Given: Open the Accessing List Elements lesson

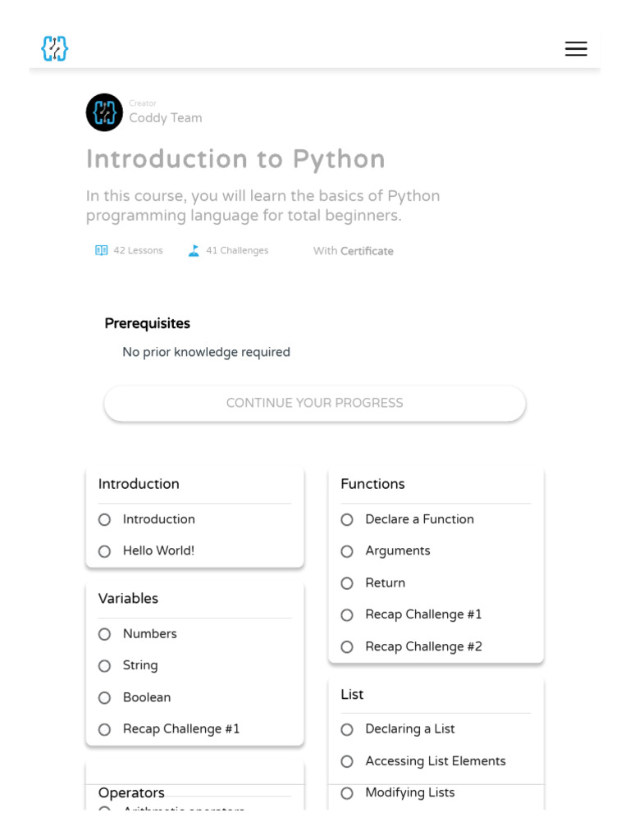Looking at the screenshot, I should tap(435, 761).
